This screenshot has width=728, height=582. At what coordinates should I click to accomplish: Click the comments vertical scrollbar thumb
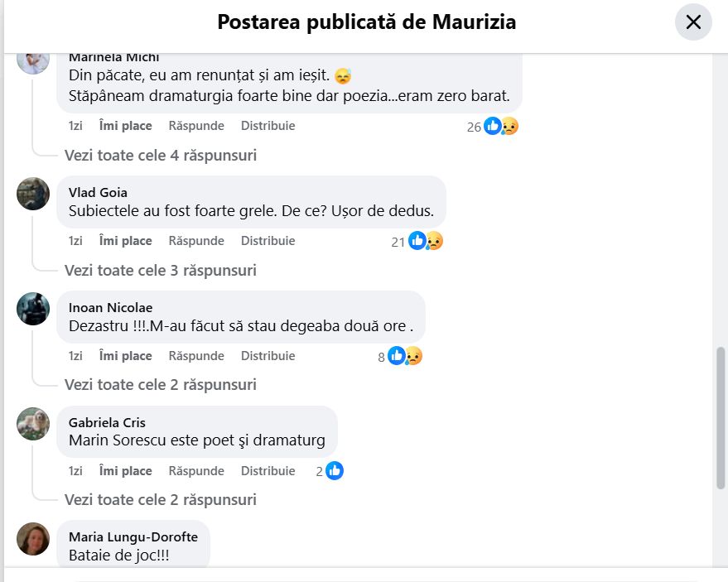coord(721,418)
